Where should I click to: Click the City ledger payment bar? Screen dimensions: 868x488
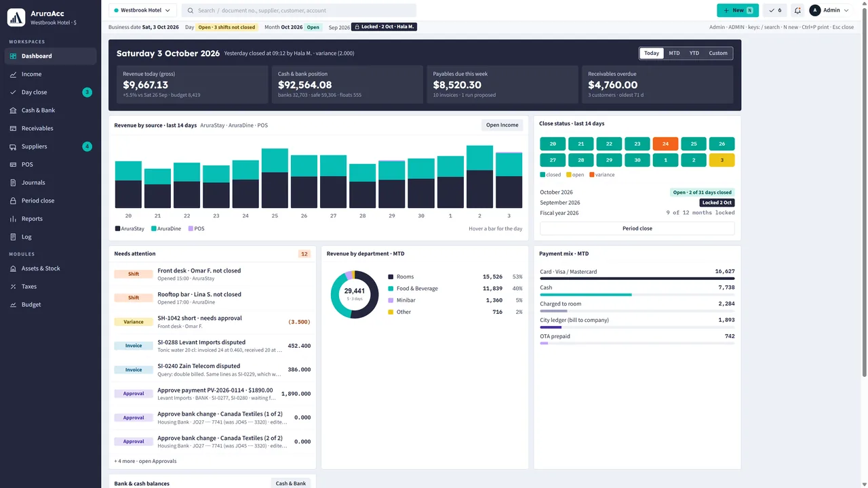coord(637,327)
